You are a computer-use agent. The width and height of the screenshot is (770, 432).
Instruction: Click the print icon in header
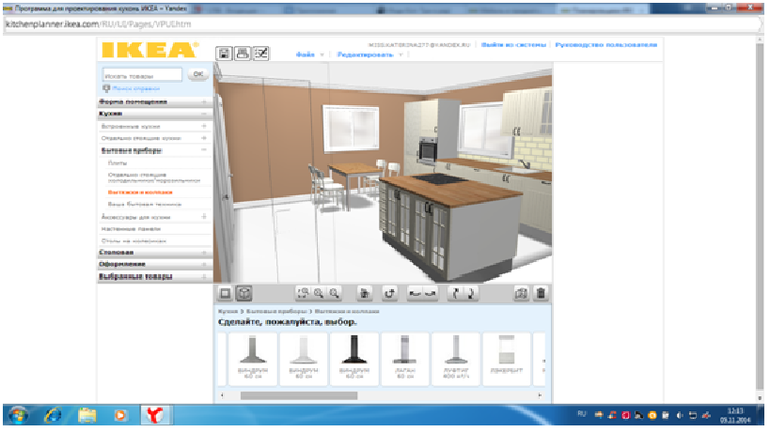pyautogui.click(x=243, y=53)
